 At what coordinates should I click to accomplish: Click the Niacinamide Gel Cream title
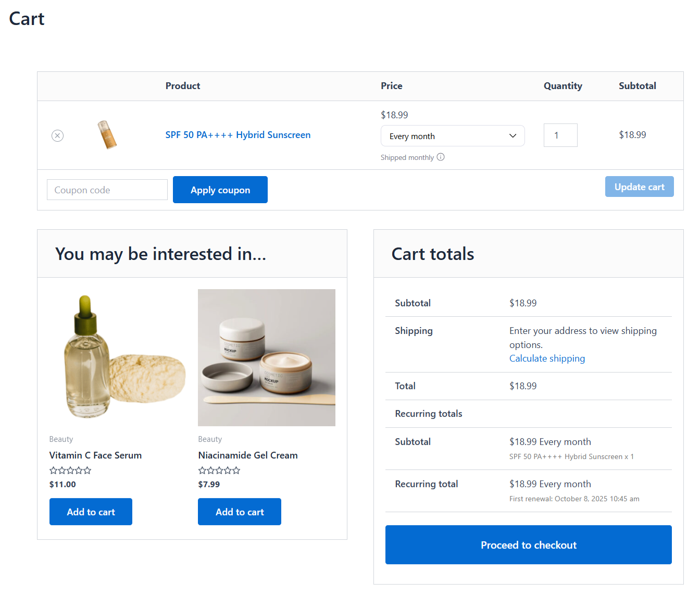point(247,455)
